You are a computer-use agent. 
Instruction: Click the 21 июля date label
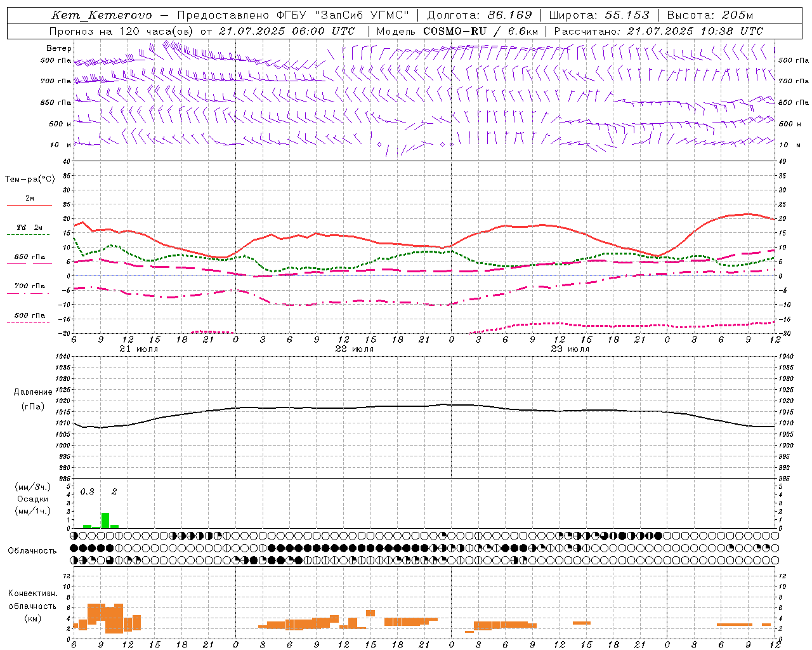click(x=139, y=349)
